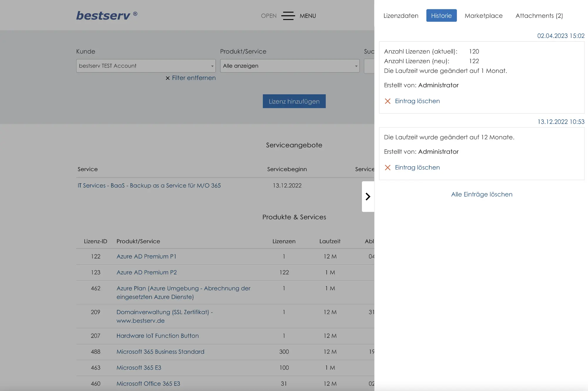588x391 pixels.
Task: Click the Lizenz hinzufügen button
Action: pyautogui.click(x=294, y=101)
